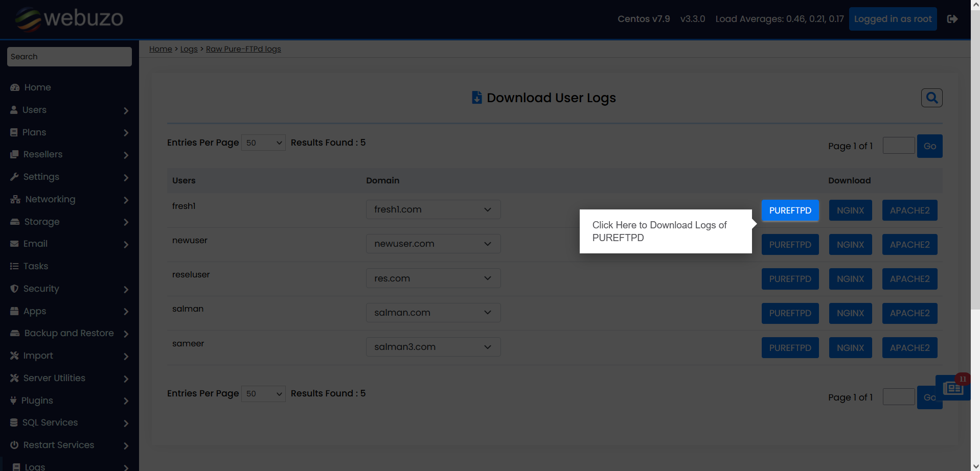Screen dimensions: 980x471
Task: Download PUREFTPD logs for salman
Action: point(790,313)
